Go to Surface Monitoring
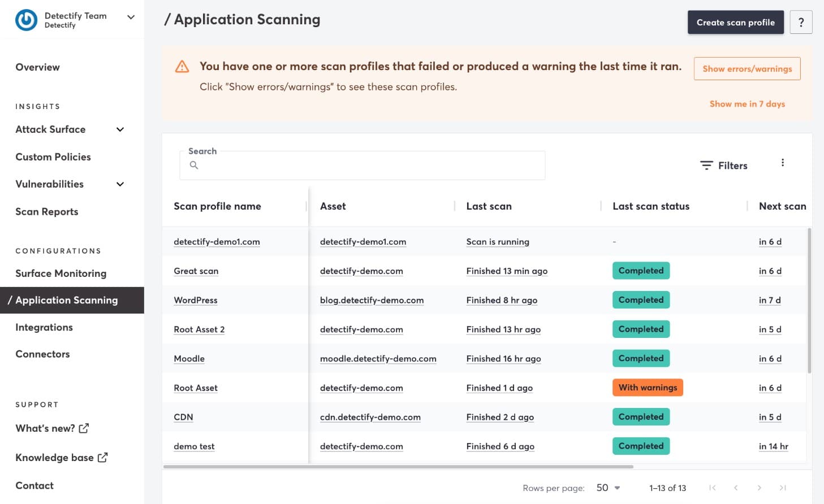Image resolution: width=824 pixels, height=504 pixels. [61, 273]
